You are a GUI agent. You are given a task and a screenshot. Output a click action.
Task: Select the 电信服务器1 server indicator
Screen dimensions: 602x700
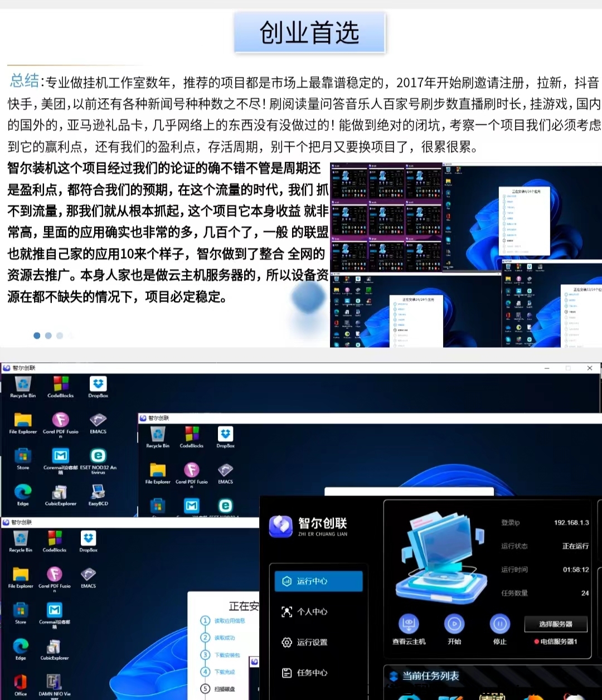click(x=556, y=641)
